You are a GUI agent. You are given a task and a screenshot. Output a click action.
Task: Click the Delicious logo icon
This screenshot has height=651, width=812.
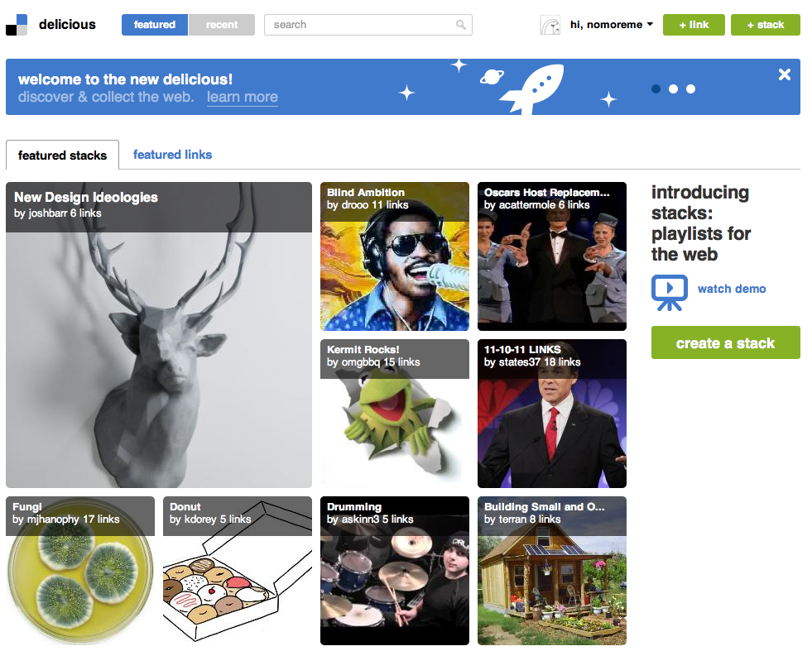[17, 25]
